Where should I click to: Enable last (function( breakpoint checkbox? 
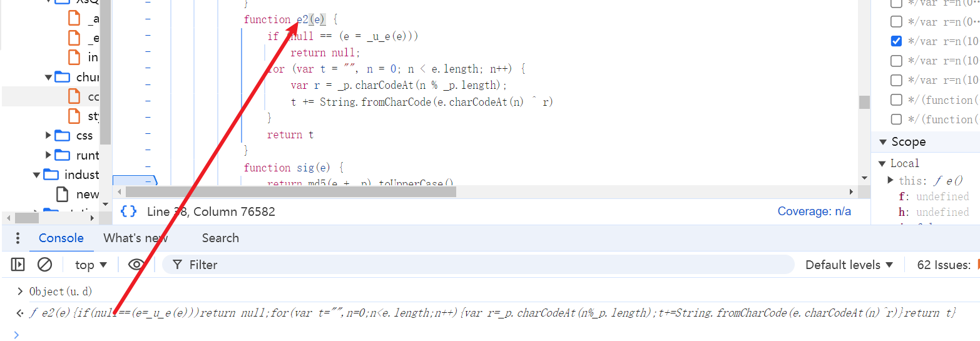(896, 119)
